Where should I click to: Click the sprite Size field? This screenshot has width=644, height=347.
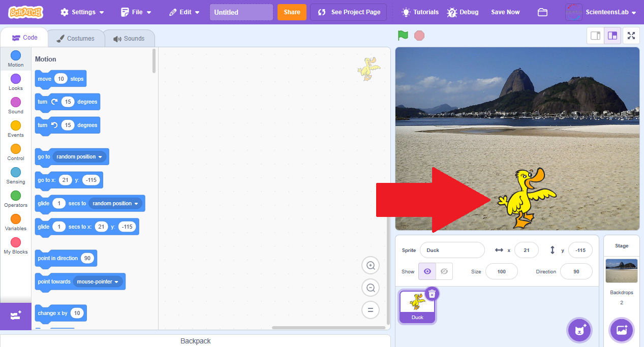tap(502, 271)
